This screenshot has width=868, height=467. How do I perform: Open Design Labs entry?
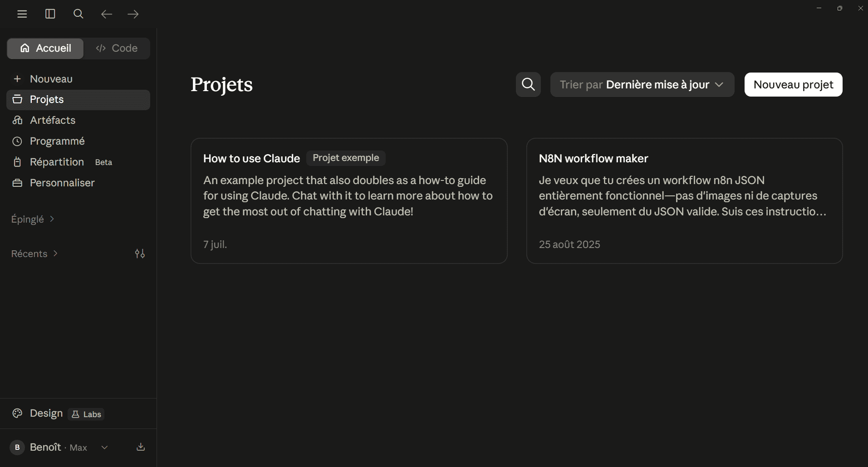click(x=78, y=413)
